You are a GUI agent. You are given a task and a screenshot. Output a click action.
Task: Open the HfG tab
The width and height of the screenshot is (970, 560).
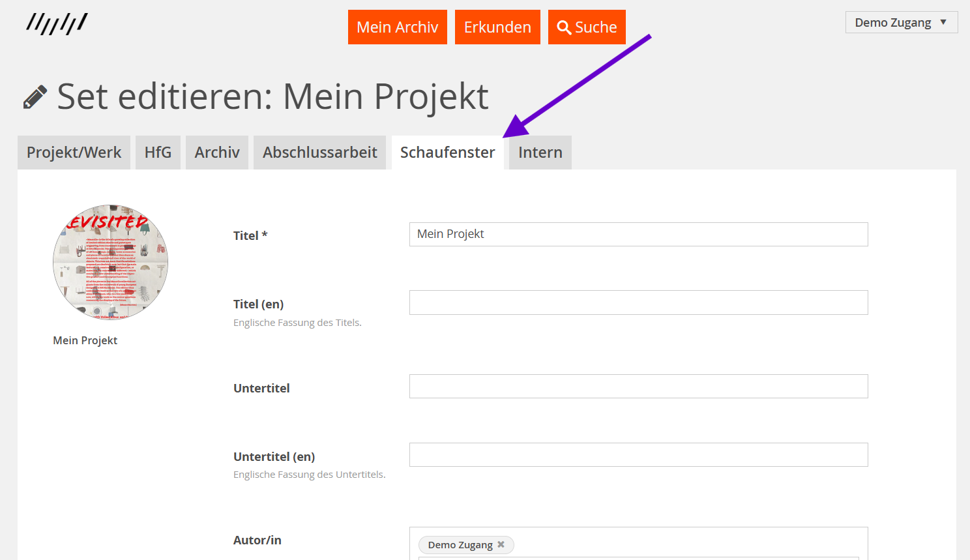point(158,152)
